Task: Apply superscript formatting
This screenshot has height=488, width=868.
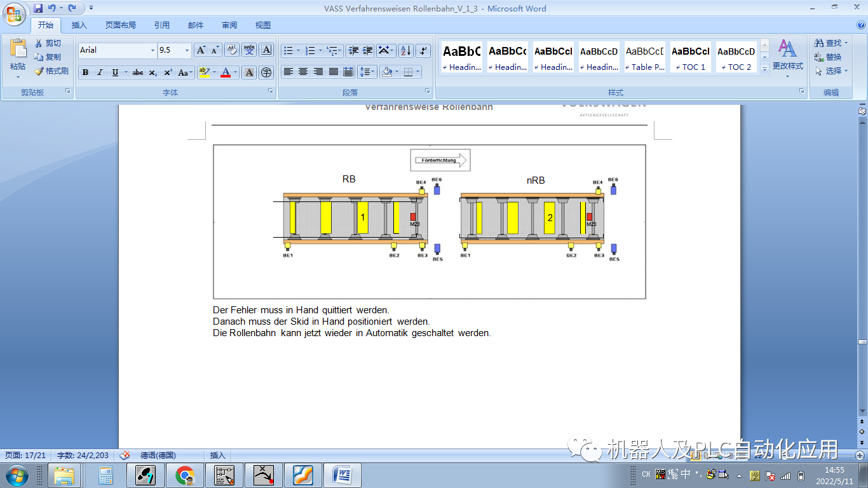Action: (167, 72)
